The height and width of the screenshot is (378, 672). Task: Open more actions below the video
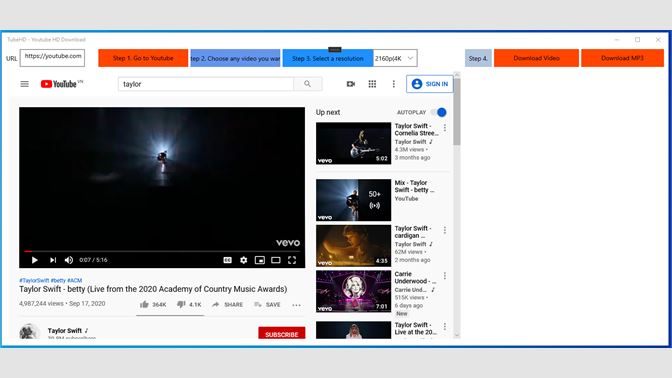[x=296, y=305]
